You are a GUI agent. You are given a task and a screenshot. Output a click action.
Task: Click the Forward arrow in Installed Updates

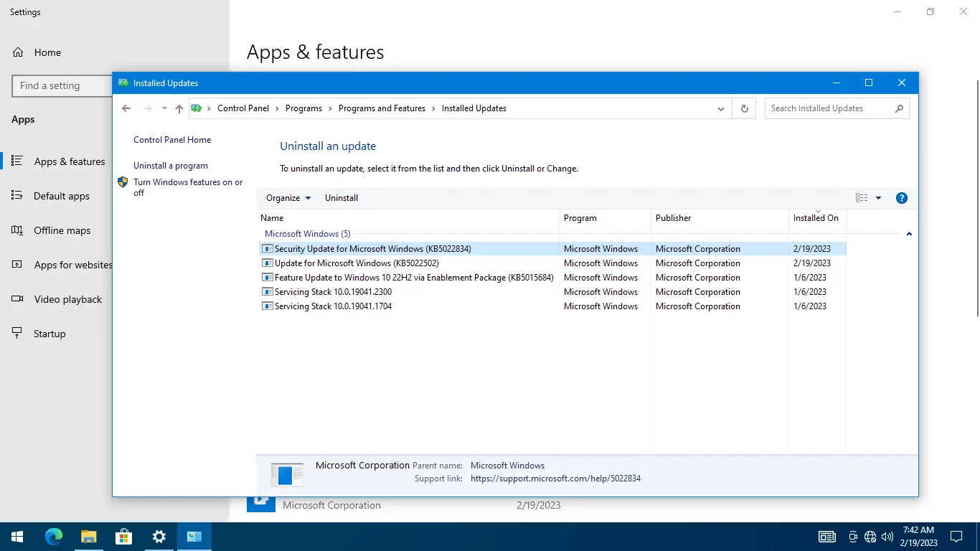click(148, 108)
